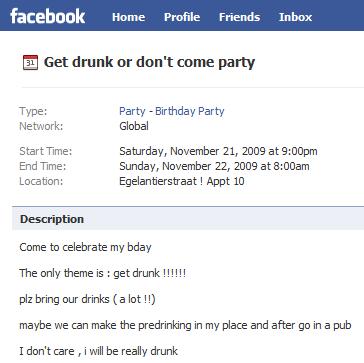Click the calendar event icon beside title

tap(30, 63)
